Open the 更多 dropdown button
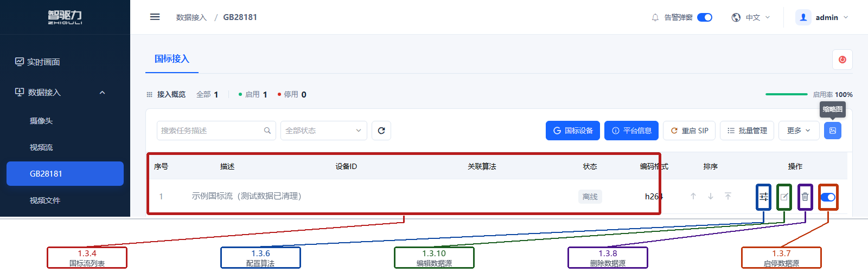Image resolution: width=868 pixels, height=279 pixels. pos(799,131)
